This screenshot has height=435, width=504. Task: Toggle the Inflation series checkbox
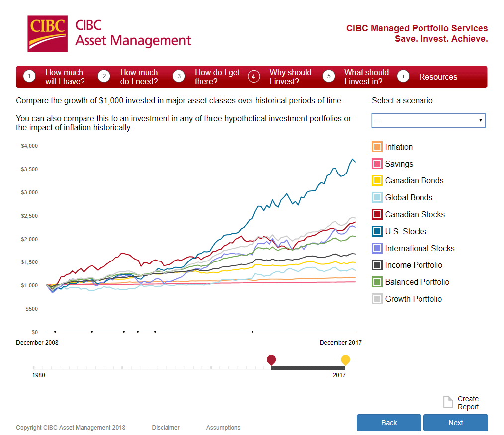coord(377,147)
